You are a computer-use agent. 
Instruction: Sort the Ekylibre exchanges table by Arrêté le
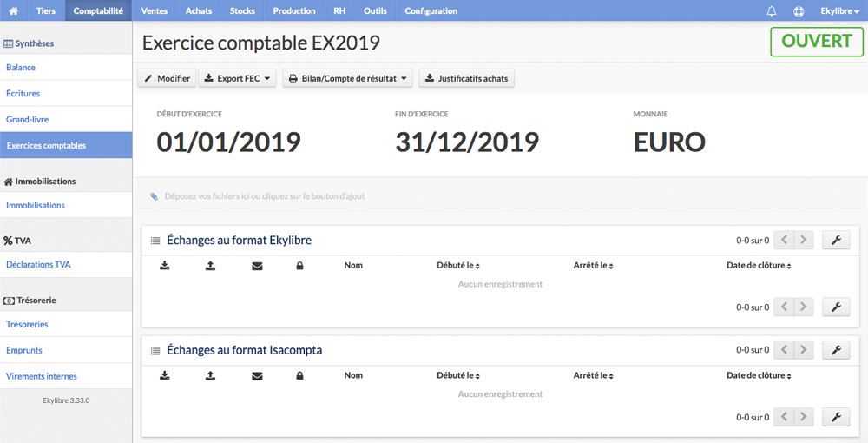click(594, 266)
